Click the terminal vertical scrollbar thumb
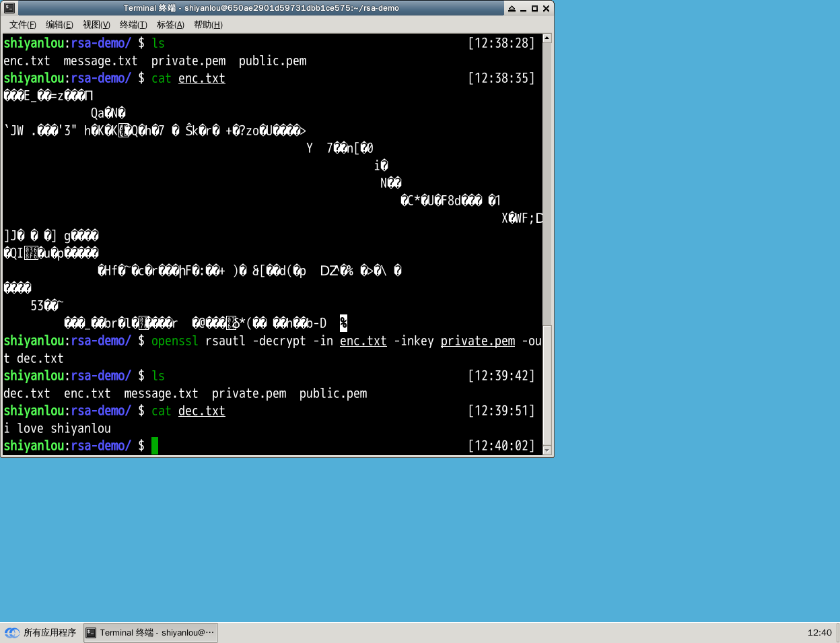 (547, 384)
